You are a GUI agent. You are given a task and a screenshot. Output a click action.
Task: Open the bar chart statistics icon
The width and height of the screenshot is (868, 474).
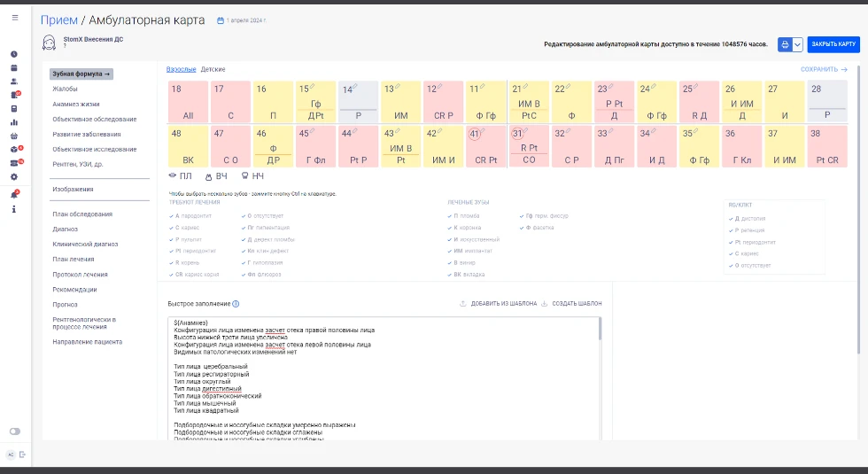coord(14,122)
